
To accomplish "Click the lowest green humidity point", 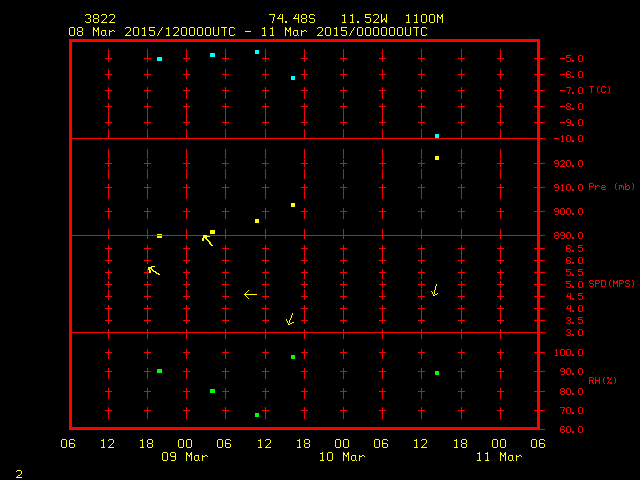I will 257,415.
